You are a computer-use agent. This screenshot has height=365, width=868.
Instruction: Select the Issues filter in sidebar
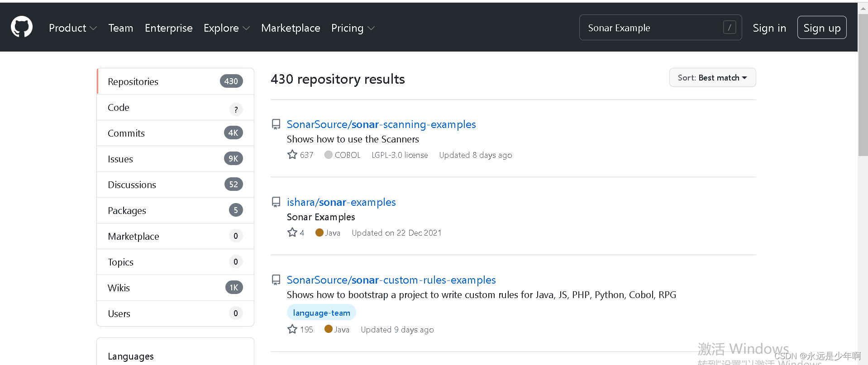[x=175, y=159]
